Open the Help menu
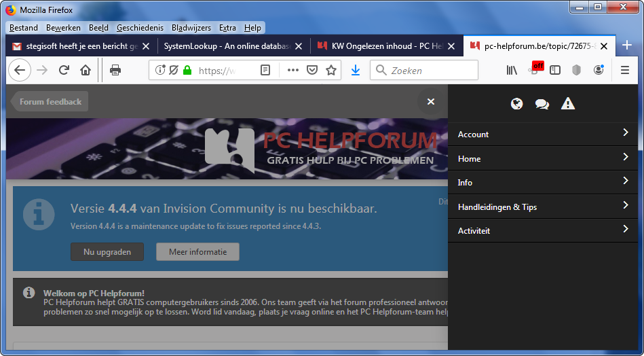The height and width of the screenshot is (356, 644). click(252, 28)
